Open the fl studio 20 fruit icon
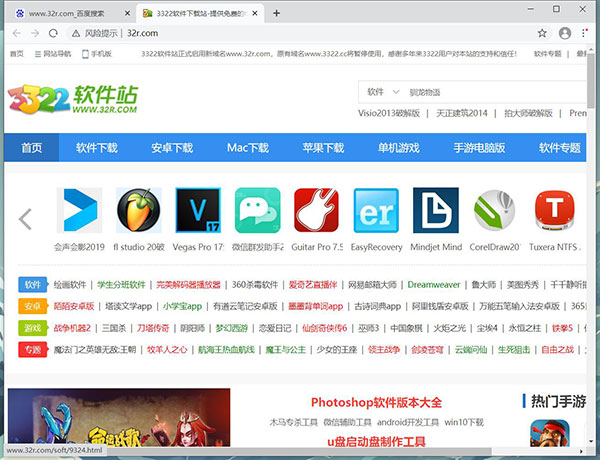The height and width of the screenshot is (460, 600). (139, 210)
